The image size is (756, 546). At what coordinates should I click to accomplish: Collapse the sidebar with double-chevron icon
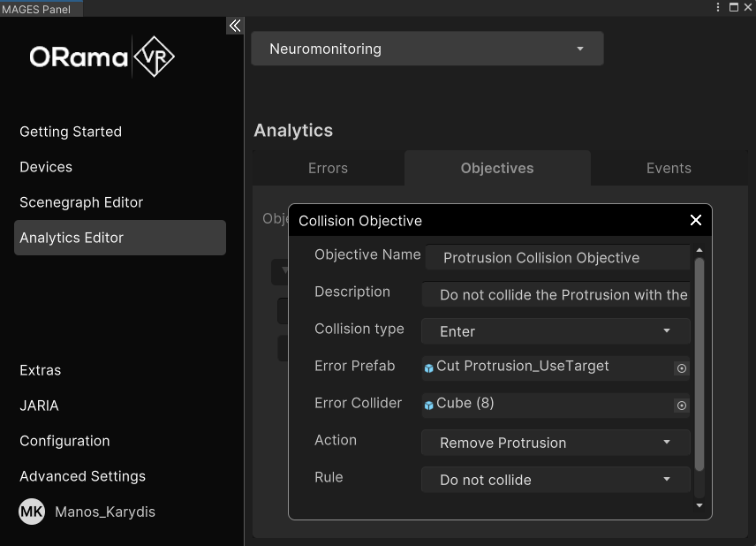(x=234, y=26)
